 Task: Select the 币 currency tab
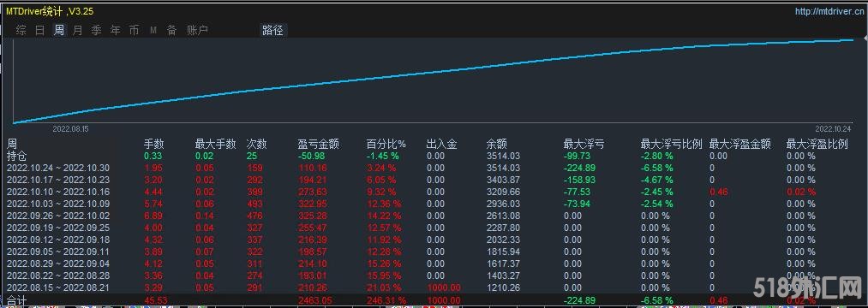pos(134,31)
